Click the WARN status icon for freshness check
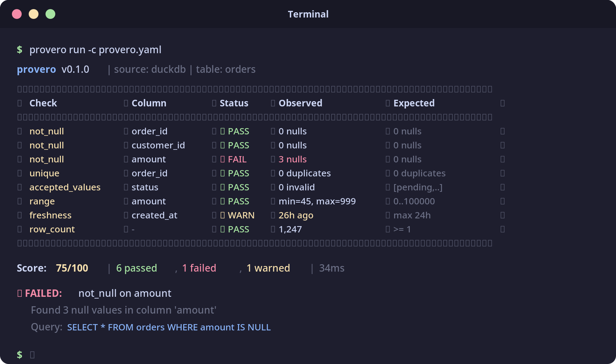Image resolution: width=616 pixels, height=364 pixels. click(x=223, y=215)
